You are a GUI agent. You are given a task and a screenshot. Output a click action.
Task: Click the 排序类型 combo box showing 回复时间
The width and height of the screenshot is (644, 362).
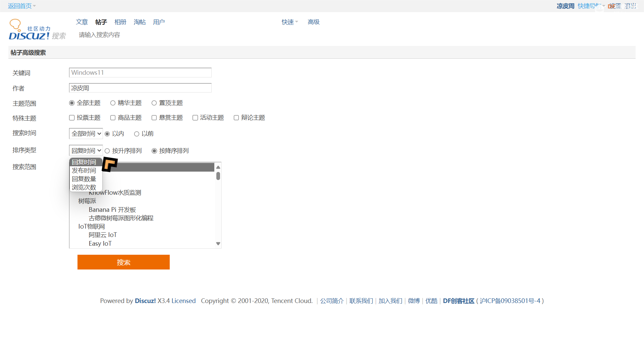click(x=86, y=151)
